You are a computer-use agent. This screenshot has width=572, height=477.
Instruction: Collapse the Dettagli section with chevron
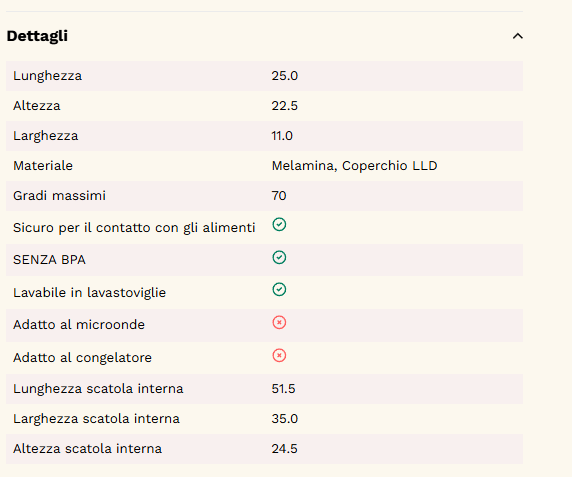pos(518,36)
